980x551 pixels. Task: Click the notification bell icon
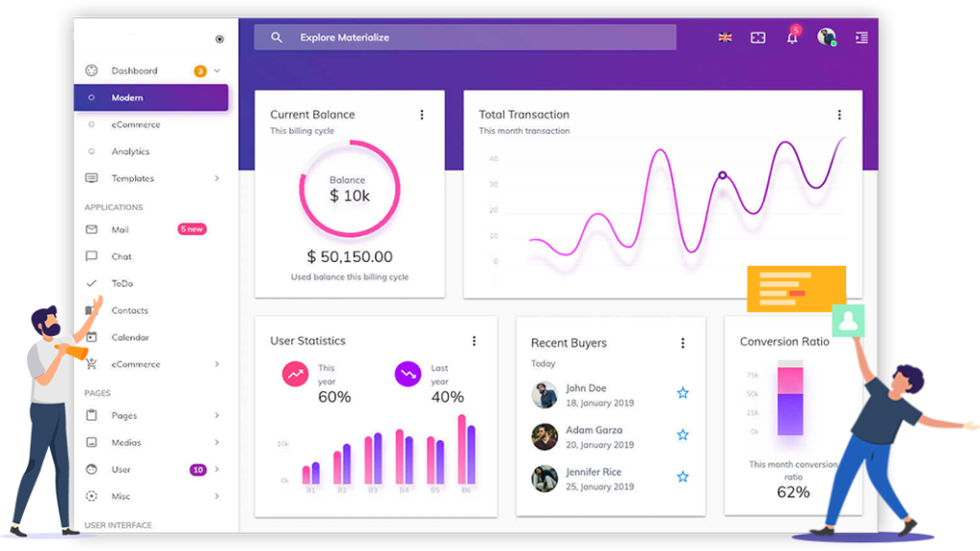click(792, 38)
